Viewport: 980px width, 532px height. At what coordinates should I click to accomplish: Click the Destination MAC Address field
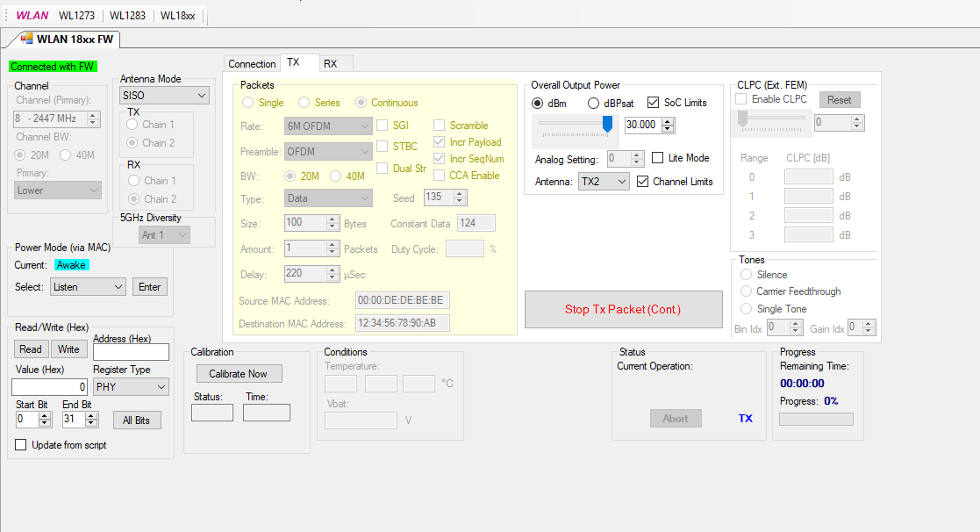[403, 323]
